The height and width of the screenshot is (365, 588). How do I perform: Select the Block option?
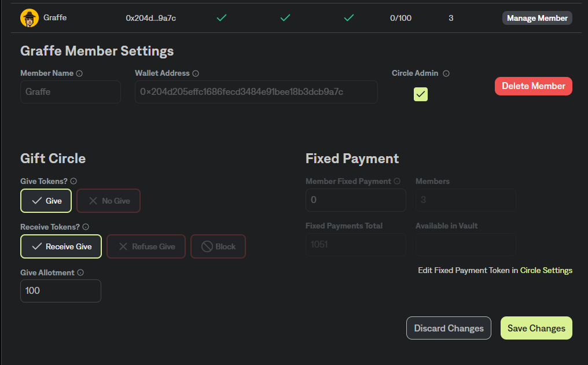pyautogui.click(x=218, y=246)
